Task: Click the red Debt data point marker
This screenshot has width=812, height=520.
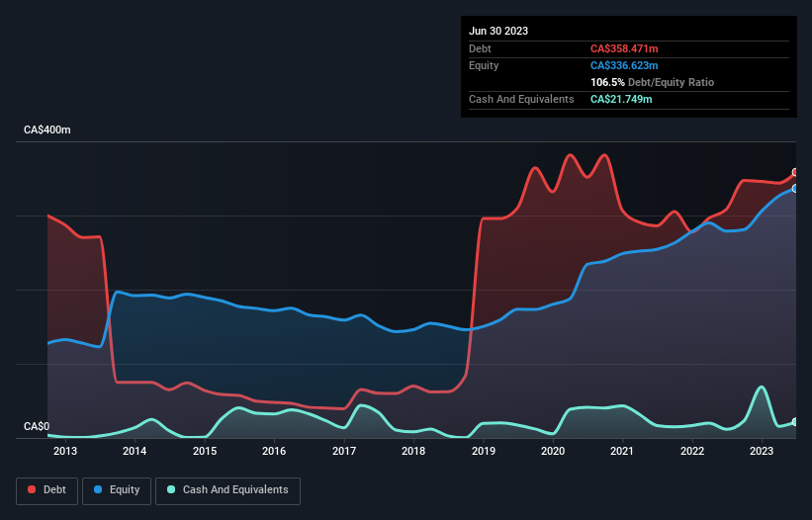Action: (x=795, y=172)
